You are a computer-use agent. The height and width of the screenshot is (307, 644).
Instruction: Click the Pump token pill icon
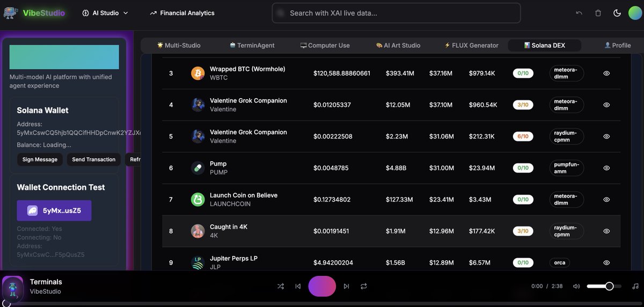coord(198,168)
